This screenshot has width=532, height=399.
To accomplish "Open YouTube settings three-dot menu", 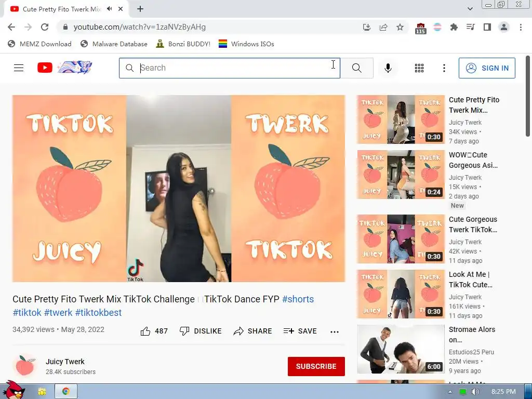I will tap(444, 68).
